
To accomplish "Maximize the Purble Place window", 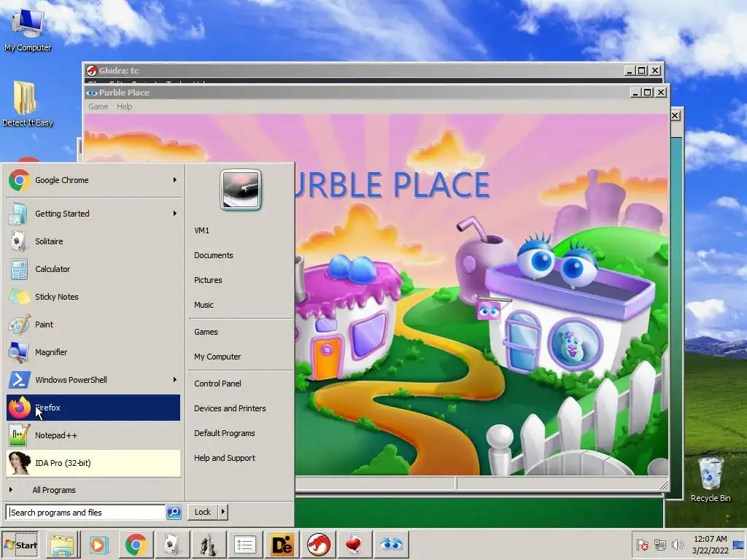I will (648, 93).
